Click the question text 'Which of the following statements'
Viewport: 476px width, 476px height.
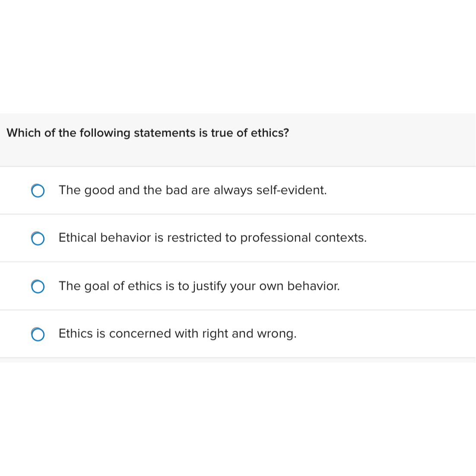[x=101, y=133]
